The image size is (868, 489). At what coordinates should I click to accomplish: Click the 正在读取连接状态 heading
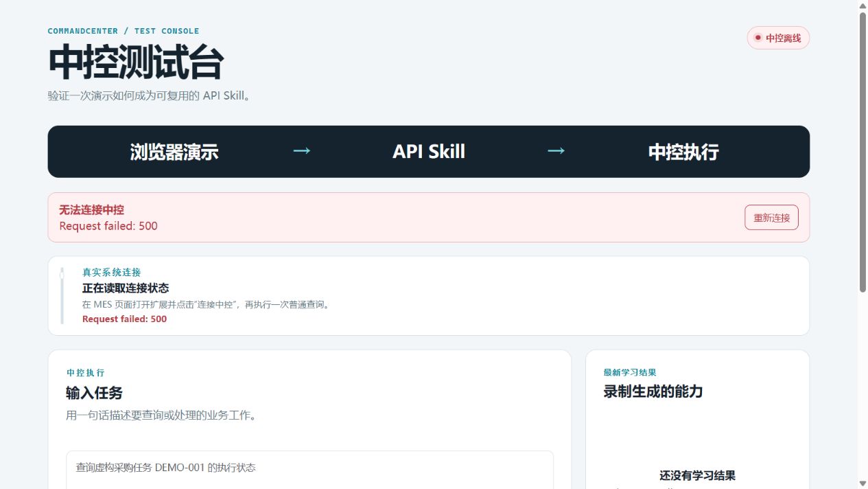(x=126, y=288)
